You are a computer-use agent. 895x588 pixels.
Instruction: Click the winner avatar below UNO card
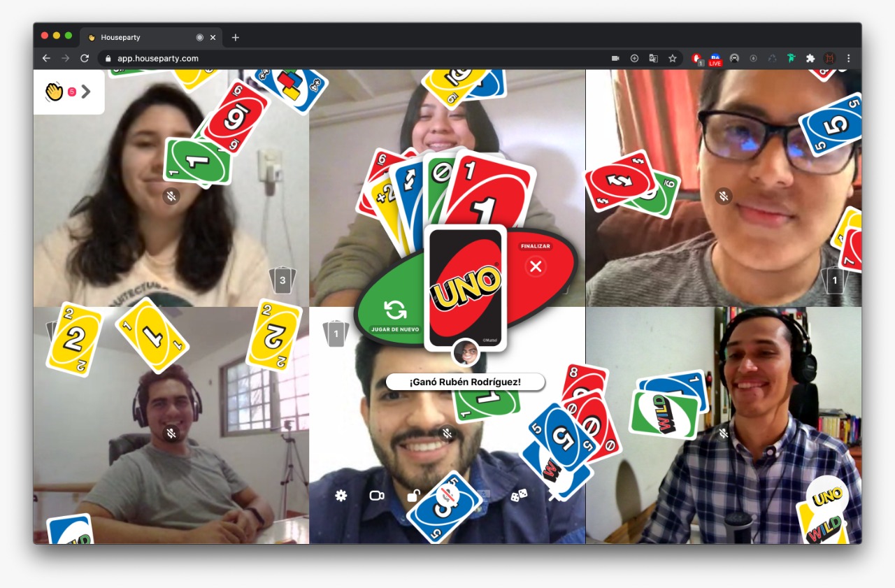click(x=466, y=352)
